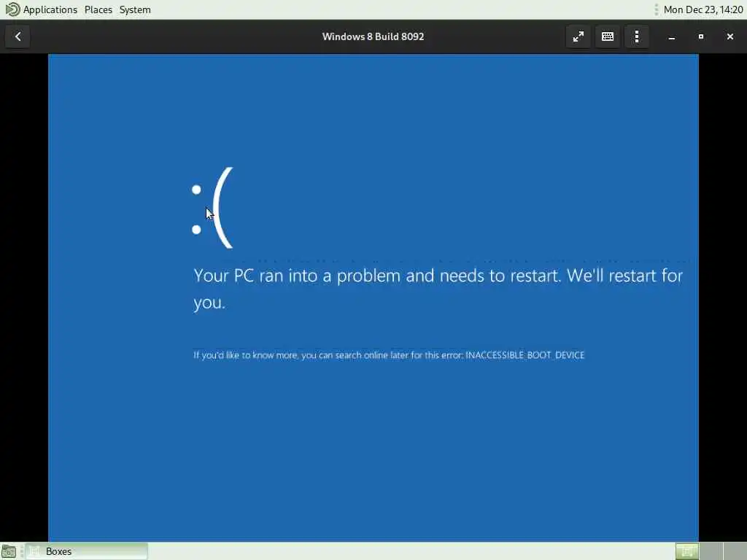
Task: Open the Applications menu
Action: (50, 9)
